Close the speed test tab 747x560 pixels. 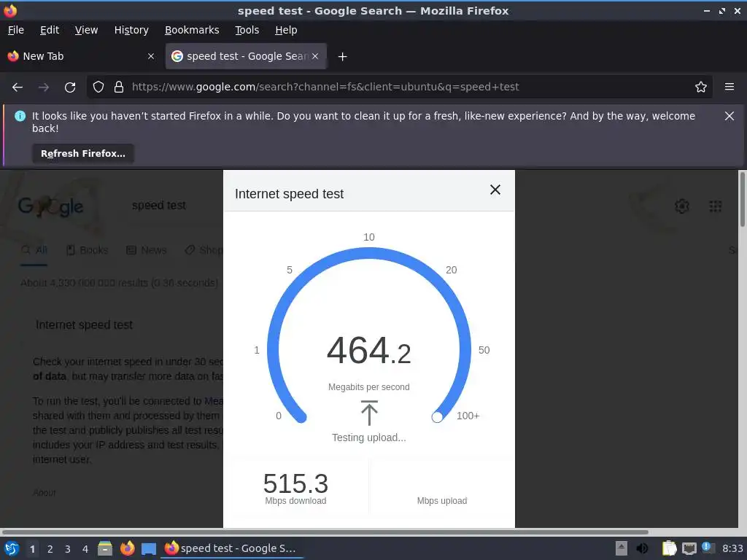click(315, 56)
